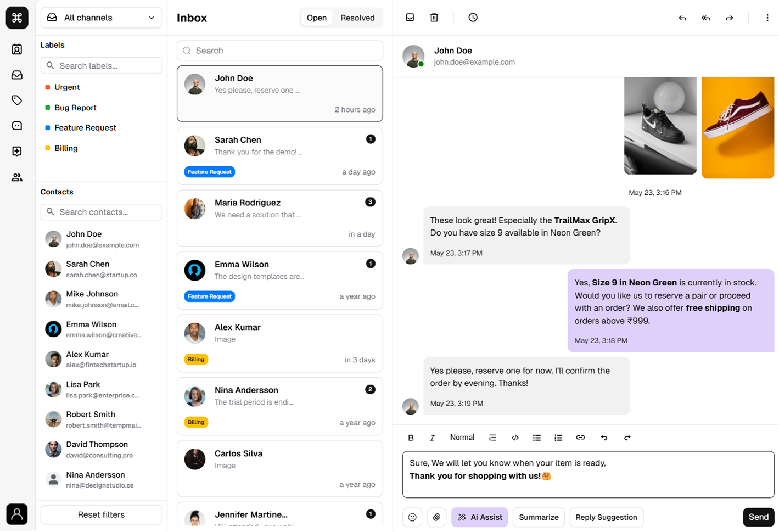Open the labels tag icon in sidebar
The width and height of the screenshot is (779, 532).
(x=17, y=100)
